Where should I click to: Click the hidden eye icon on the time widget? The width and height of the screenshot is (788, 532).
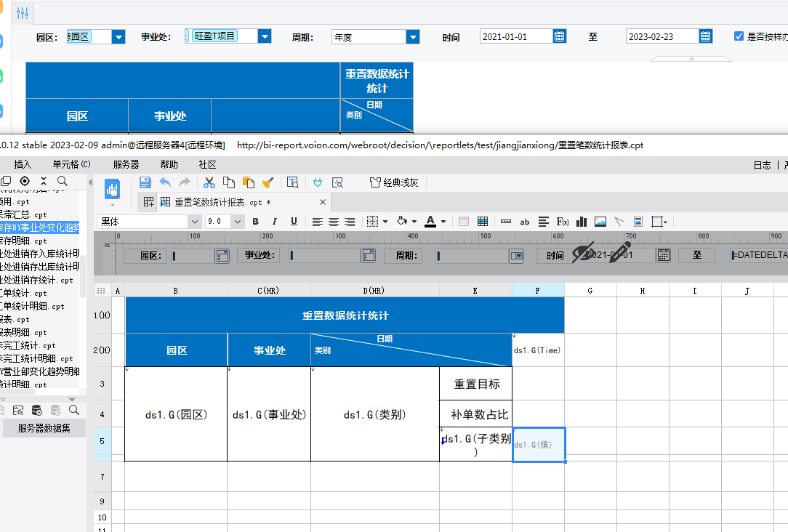(x=583, y=252)
